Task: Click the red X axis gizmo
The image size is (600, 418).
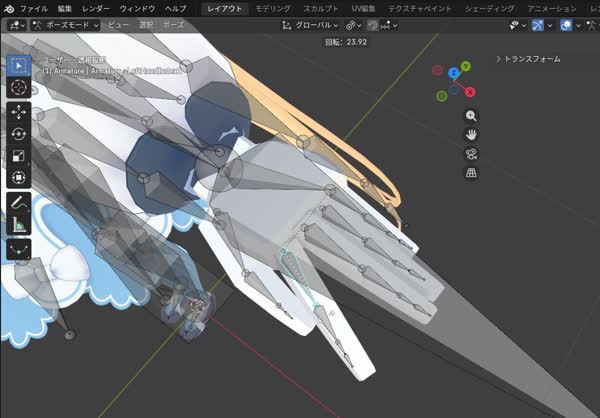Action: coord(470,92)
